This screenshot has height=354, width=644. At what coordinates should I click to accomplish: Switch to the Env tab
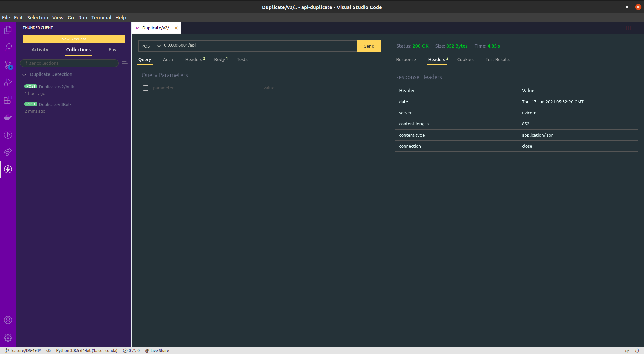click(x=113, y=50)
